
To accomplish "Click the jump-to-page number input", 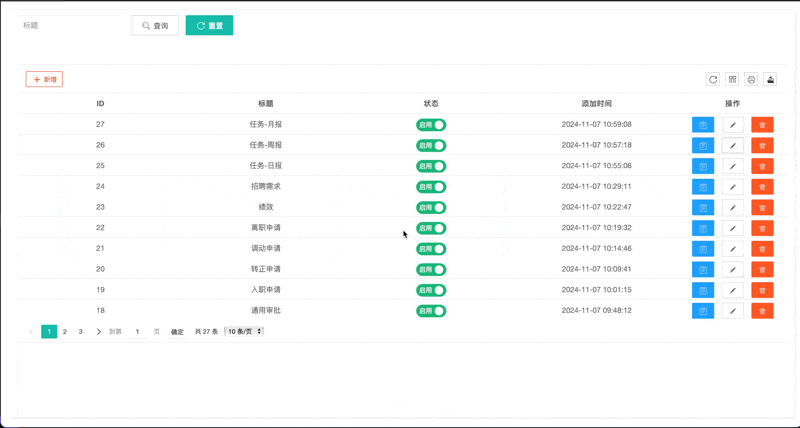I will (137, 332).
